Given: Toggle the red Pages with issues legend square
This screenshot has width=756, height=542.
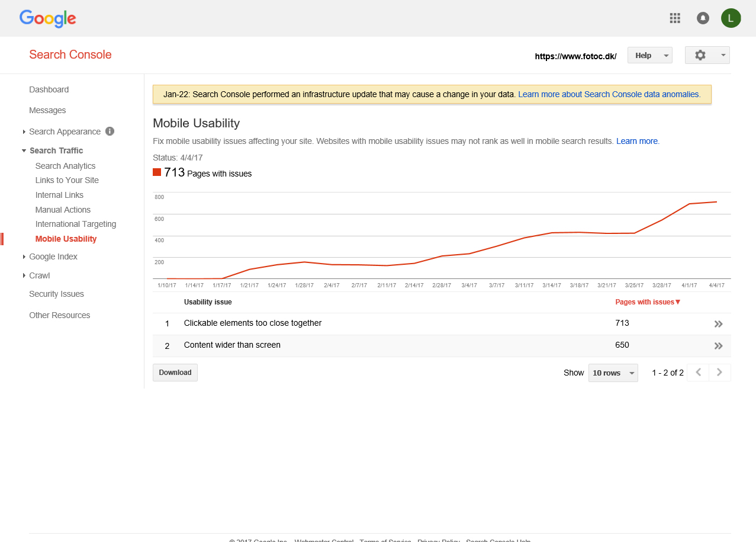Looking at the screenshot, I should [157, 172].
